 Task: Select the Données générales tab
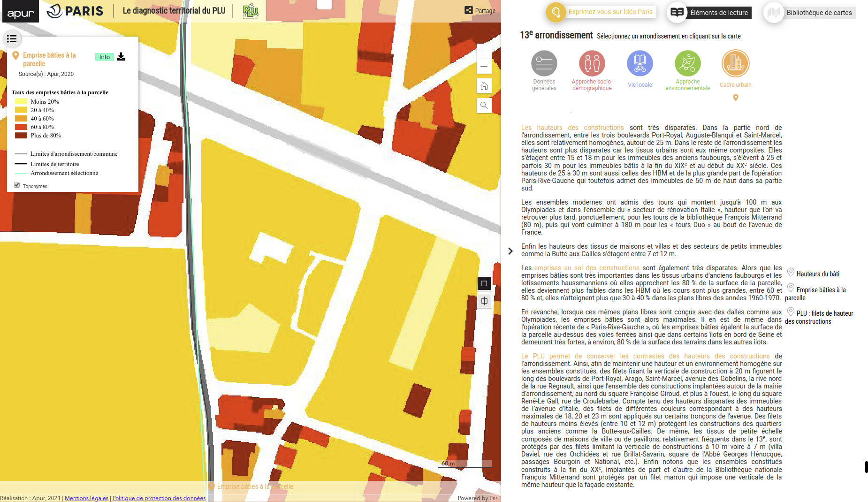coord(544,64)
